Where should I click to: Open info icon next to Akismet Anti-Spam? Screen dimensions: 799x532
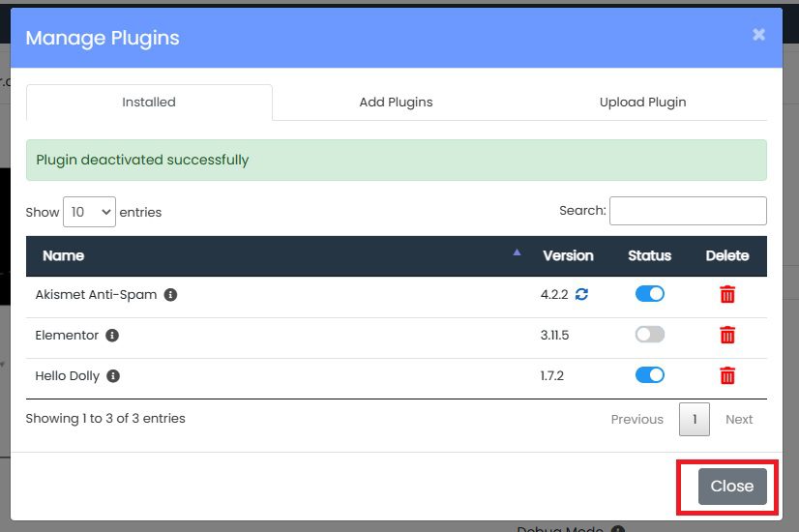(170, 295)
